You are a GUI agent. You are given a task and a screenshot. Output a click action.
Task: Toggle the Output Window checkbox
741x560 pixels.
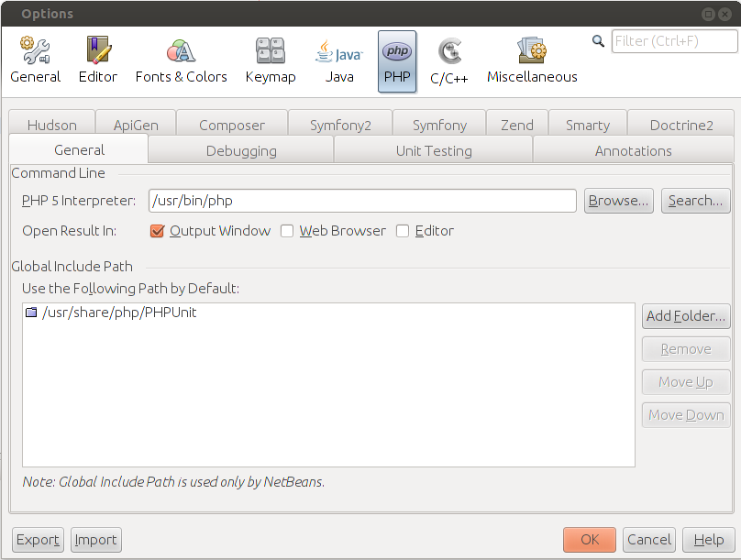coord(157,231)
